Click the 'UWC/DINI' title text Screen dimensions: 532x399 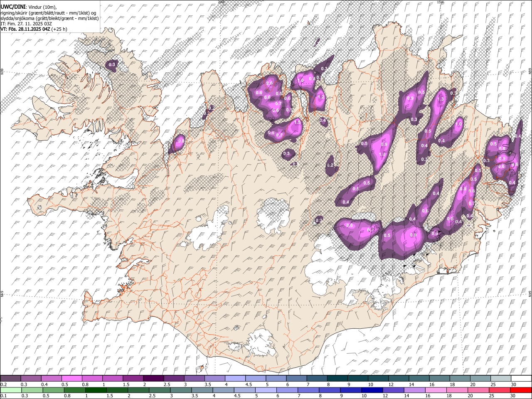(x=13, y=6)
